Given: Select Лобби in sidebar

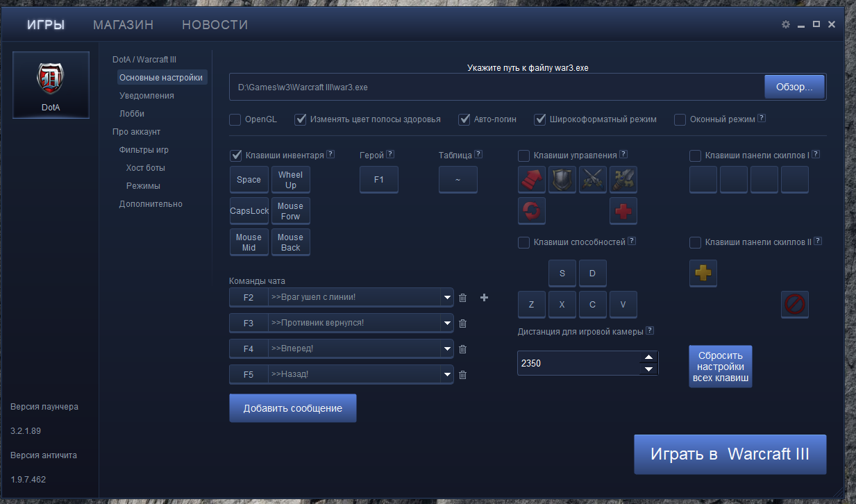Looking at the screenshot, I should click(132, 114).
